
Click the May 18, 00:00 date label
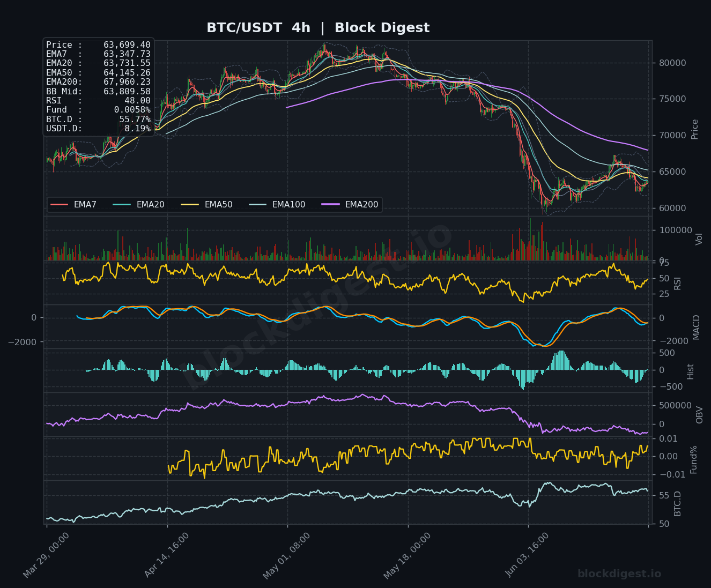[408, 555]
